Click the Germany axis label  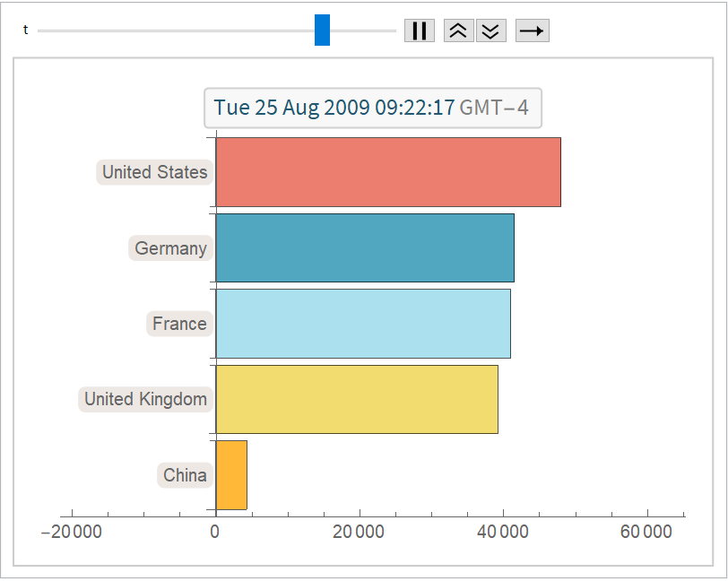pyautogui.click(x=170, y=248)
